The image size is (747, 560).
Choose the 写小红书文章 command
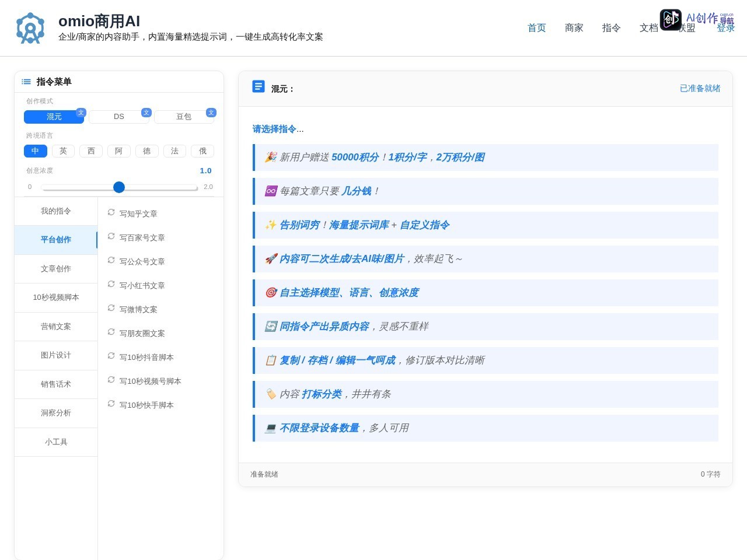(142, 286)
